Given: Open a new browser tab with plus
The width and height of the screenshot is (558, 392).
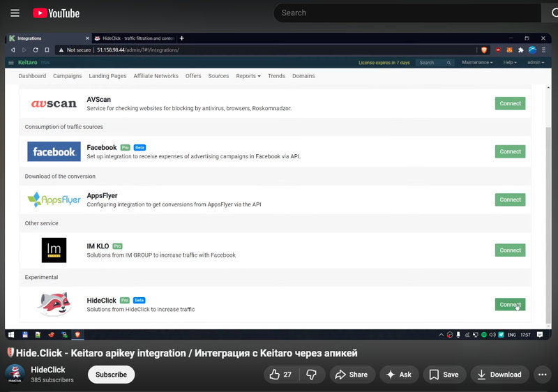Looking at the screenshot, I should click(x=182, y=38).
